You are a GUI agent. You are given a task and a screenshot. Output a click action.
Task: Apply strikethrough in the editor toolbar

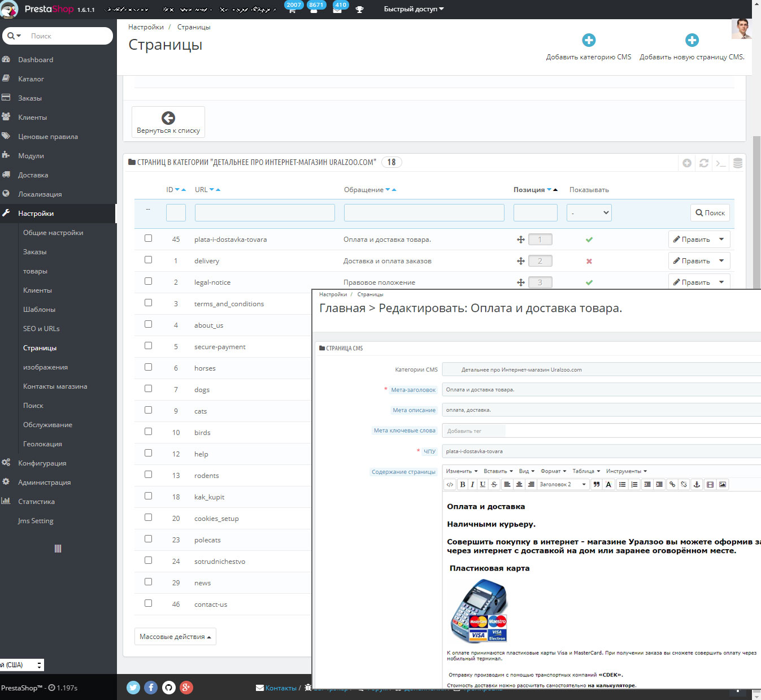tap(494, 484)
